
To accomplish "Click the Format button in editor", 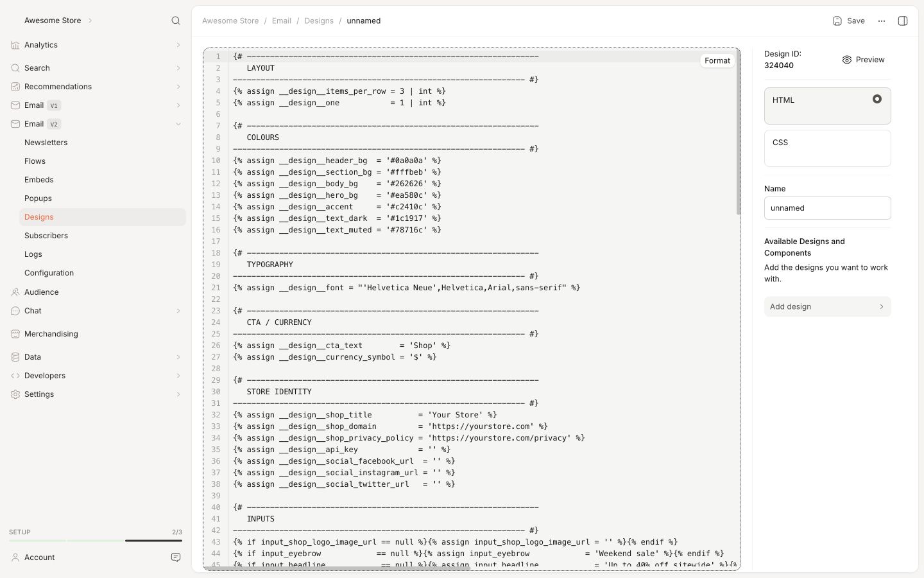I will coord(717,60).
